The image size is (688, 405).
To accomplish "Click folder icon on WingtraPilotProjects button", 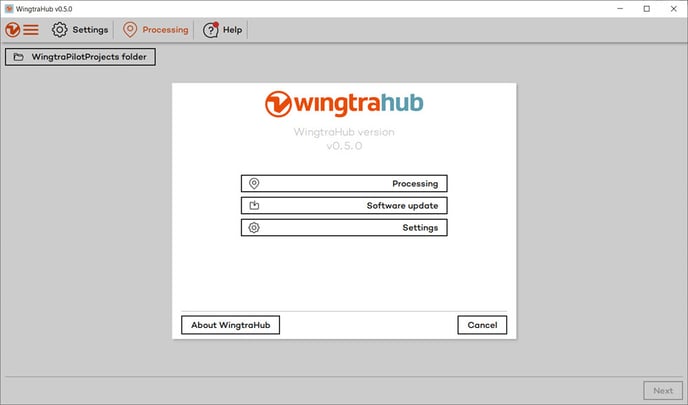I will [18, 57].
